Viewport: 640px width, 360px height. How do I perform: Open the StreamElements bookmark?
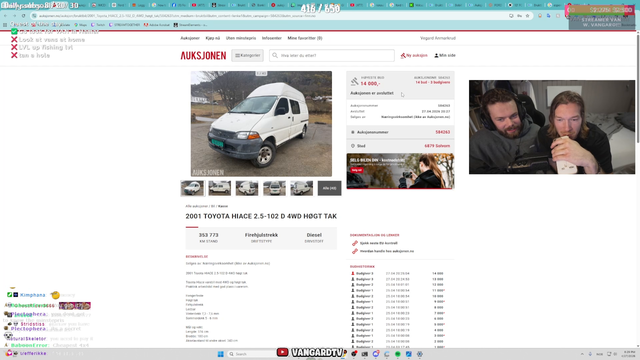click(x=190, y=25)
